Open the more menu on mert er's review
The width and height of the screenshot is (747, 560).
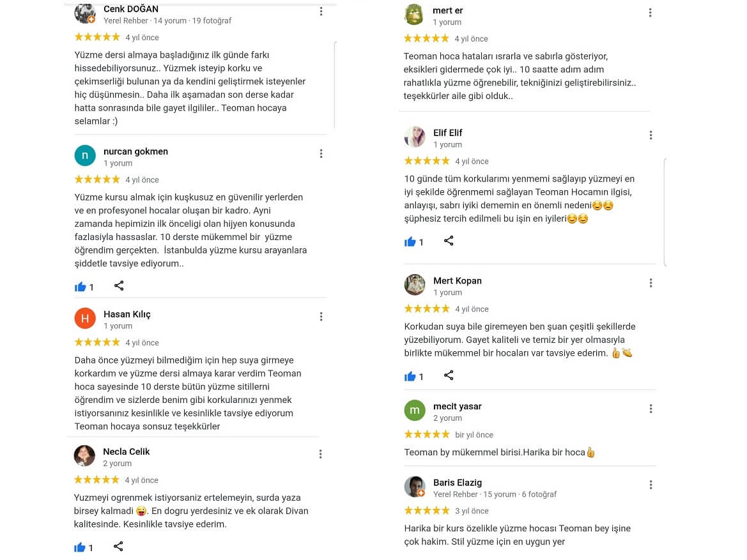[651, 12]
